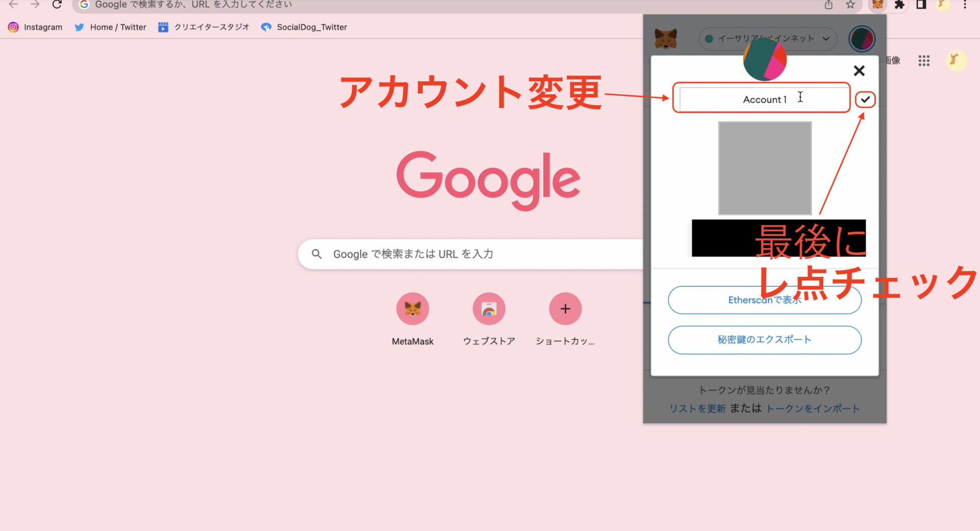Open the Home / Twitter bookmark
The width and height of the screenshot is (980, 531).
110,27
